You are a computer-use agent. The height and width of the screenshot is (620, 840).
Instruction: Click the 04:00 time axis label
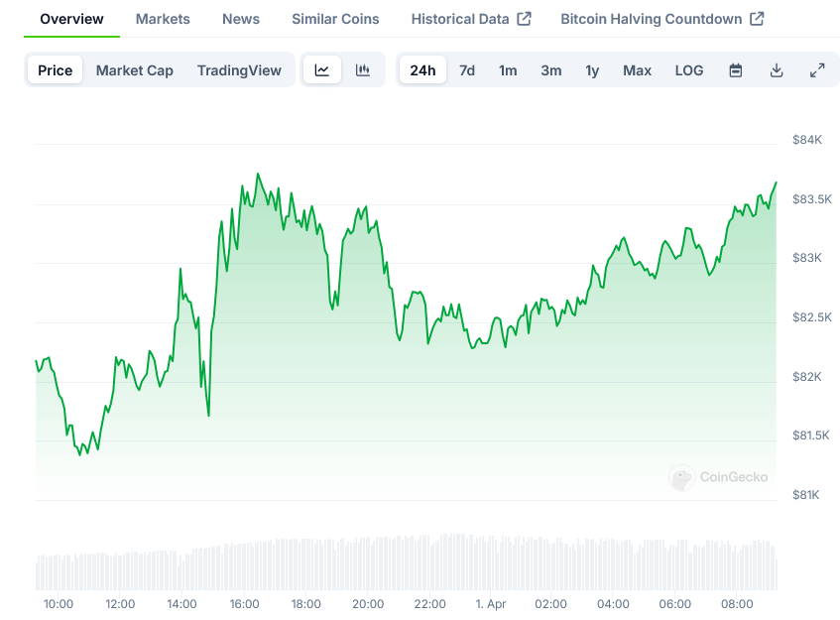tap(613, 604)
